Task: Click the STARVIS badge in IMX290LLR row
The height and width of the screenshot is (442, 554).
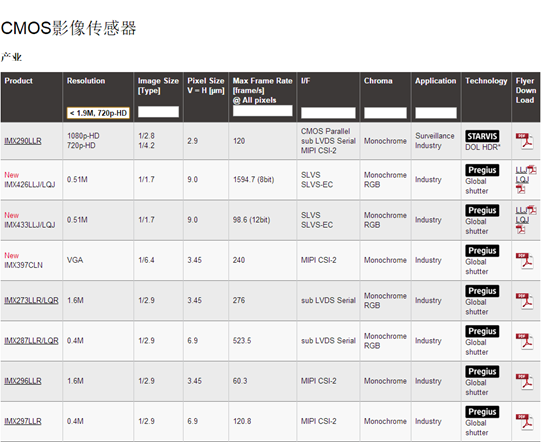Action: coord(482,136)
